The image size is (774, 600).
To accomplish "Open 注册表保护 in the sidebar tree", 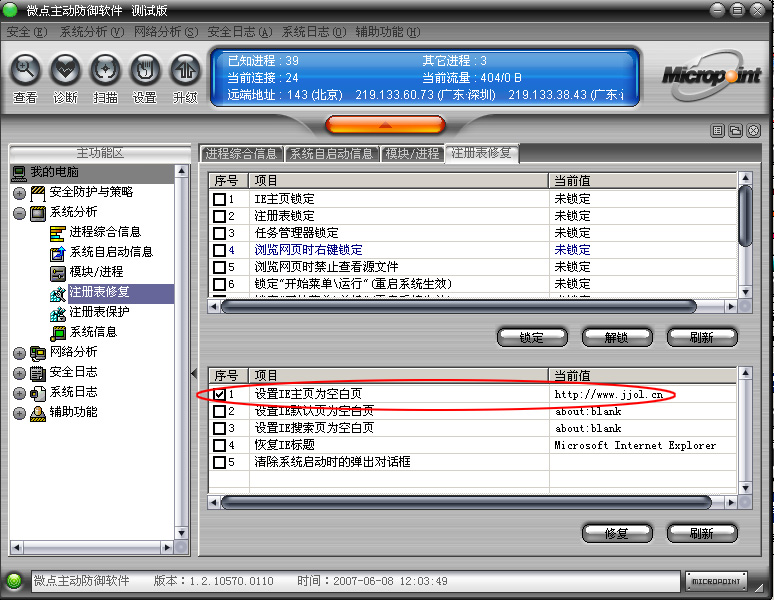I will click(99, 312).
